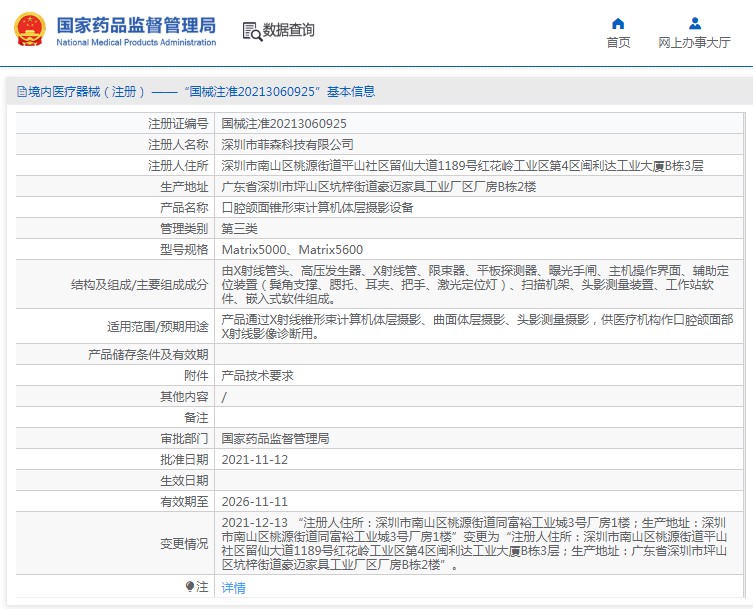
Task: Click the 生产地址 row label
Action: click(184, 187)
